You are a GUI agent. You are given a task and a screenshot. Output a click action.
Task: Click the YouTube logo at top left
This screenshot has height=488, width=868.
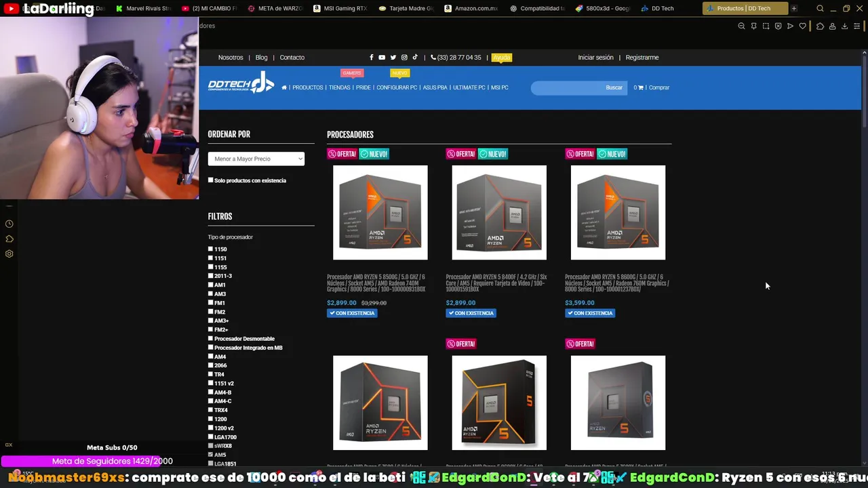[10, 9]
